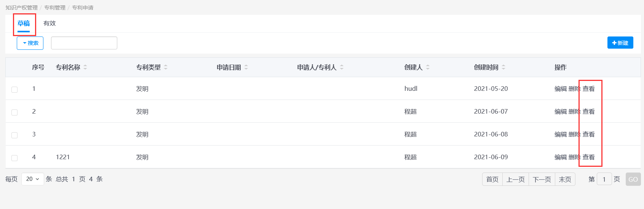
Task: View row 2 details via 查看
Action: (589, 112)
